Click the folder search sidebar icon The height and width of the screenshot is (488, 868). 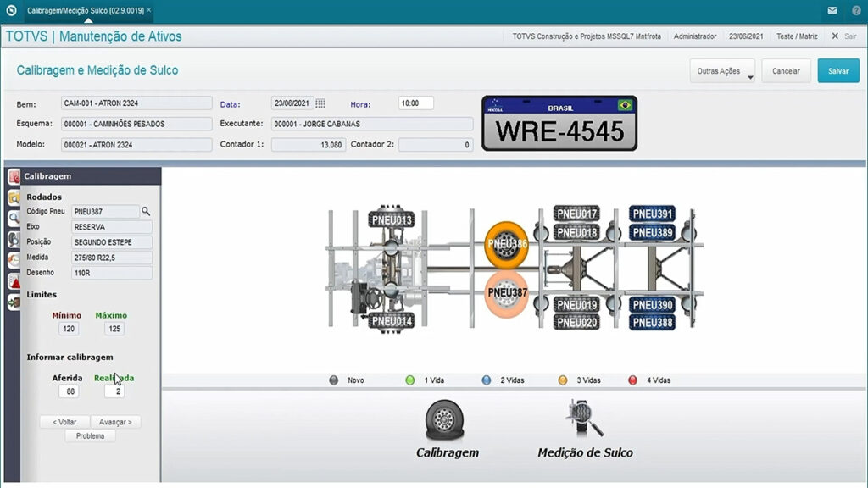(14, 197)
